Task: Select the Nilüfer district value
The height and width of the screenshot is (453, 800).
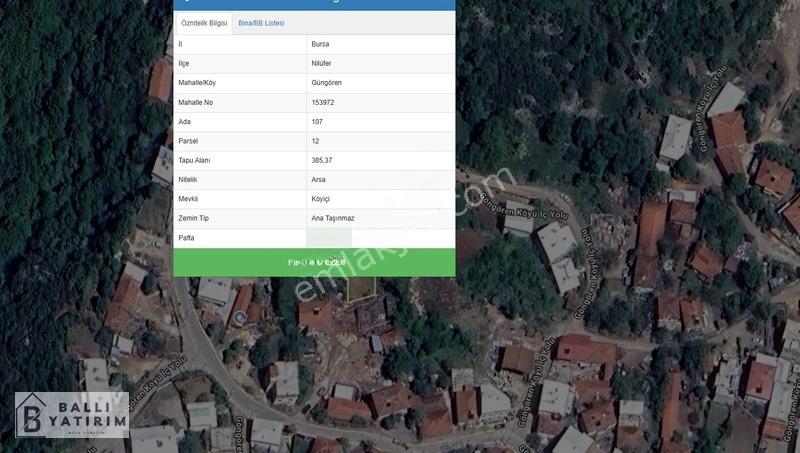Action: point(321,64)
